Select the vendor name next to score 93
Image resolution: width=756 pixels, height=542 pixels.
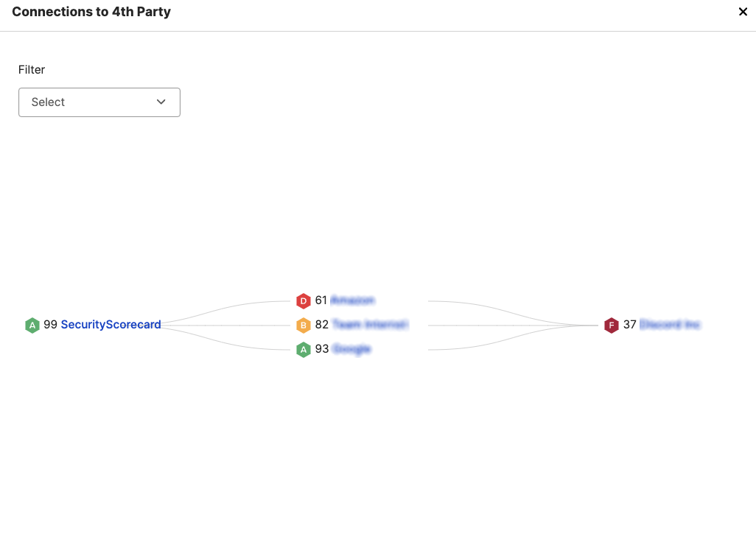(352, 349)
